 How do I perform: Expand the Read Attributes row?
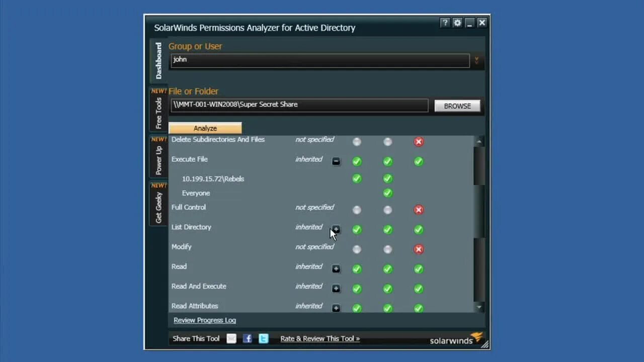[336, 308]
